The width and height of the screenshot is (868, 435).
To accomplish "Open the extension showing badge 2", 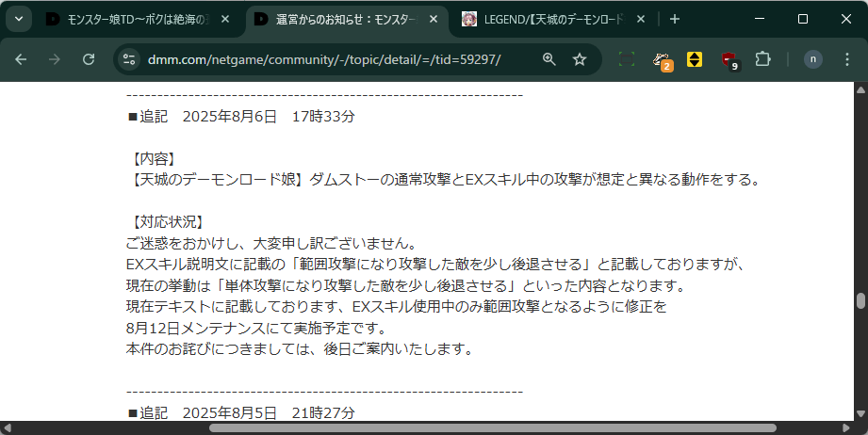I will (x=662, y=61).
